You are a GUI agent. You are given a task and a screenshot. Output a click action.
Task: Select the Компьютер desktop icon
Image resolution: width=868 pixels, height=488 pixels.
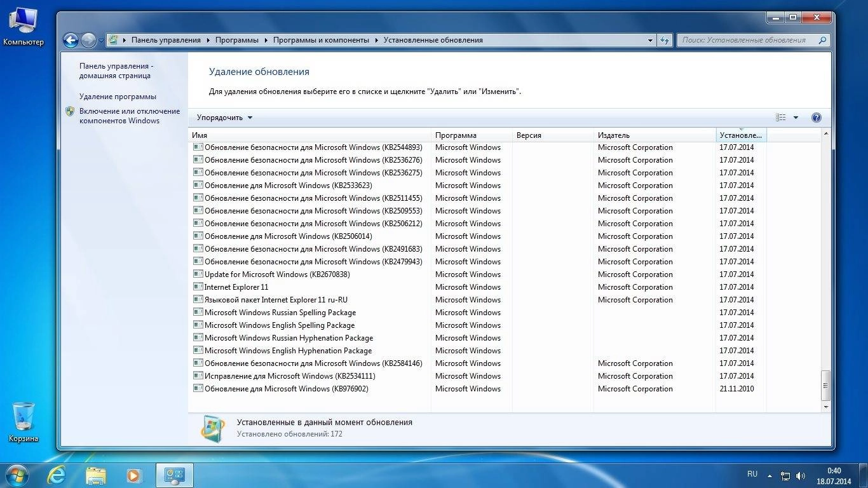[24, 27]
